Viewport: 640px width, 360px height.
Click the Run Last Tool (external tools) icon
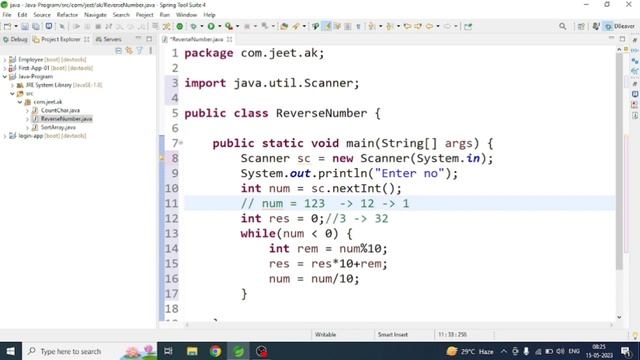(x=229, y=27)
